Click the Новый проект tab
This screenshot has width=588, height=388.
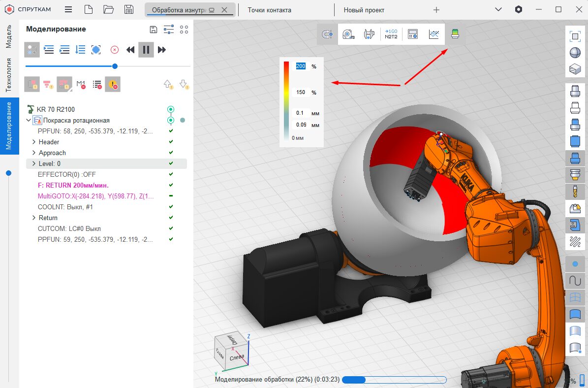click(364, 10)
